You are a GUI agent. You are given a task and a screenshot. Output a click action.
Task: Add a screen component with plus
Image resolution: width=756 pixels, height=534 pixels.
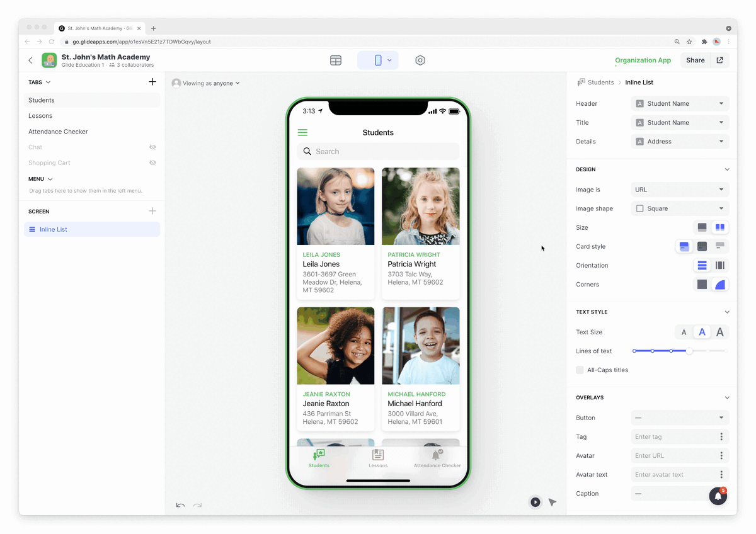(x=152, y=211)
